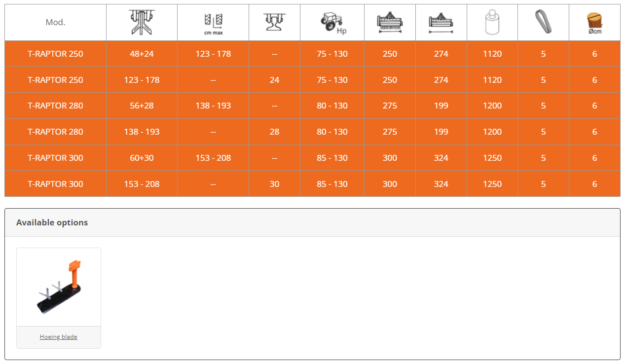Screen dimensions: 626x364
Task: Click the overall width icon without teeth
Action: point(441,23)
